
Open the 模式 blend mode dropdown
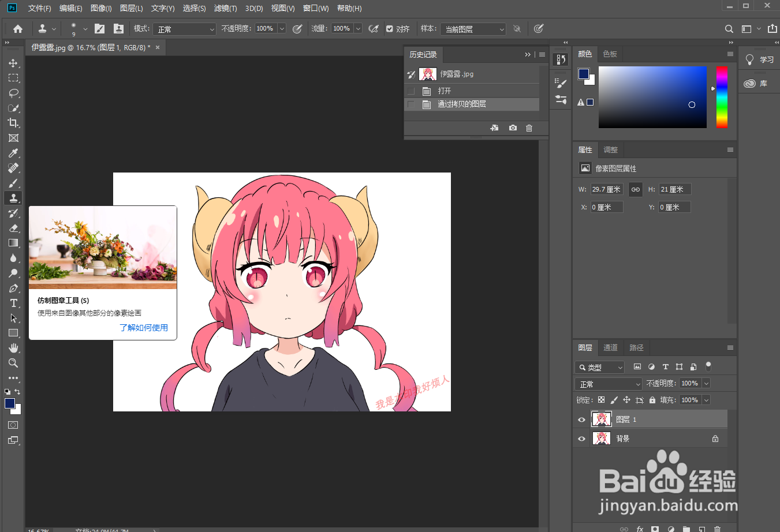185,29
